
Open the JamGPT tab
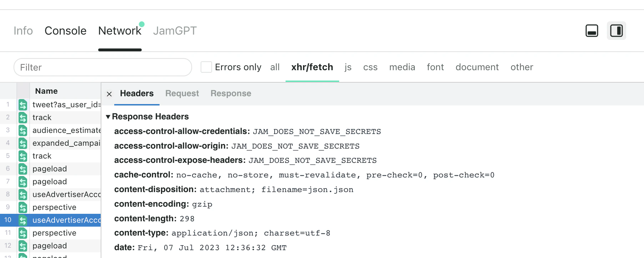(x=175, y=31)
